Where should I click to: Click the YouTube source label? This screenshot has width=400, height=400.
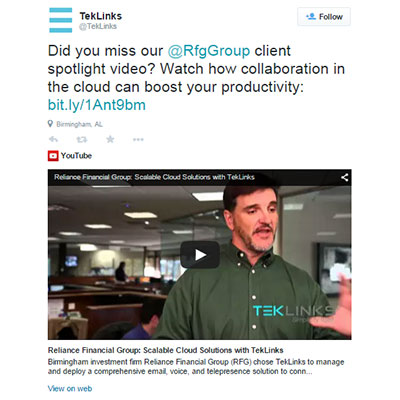(76, 156)
